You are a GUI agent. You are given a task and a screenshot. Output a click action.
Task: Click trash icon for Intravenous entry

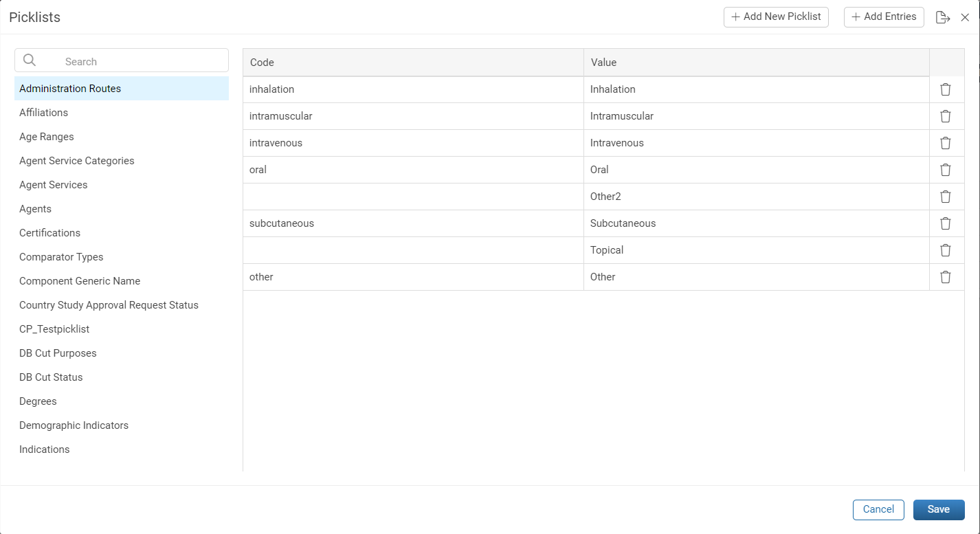pos(946,143)
